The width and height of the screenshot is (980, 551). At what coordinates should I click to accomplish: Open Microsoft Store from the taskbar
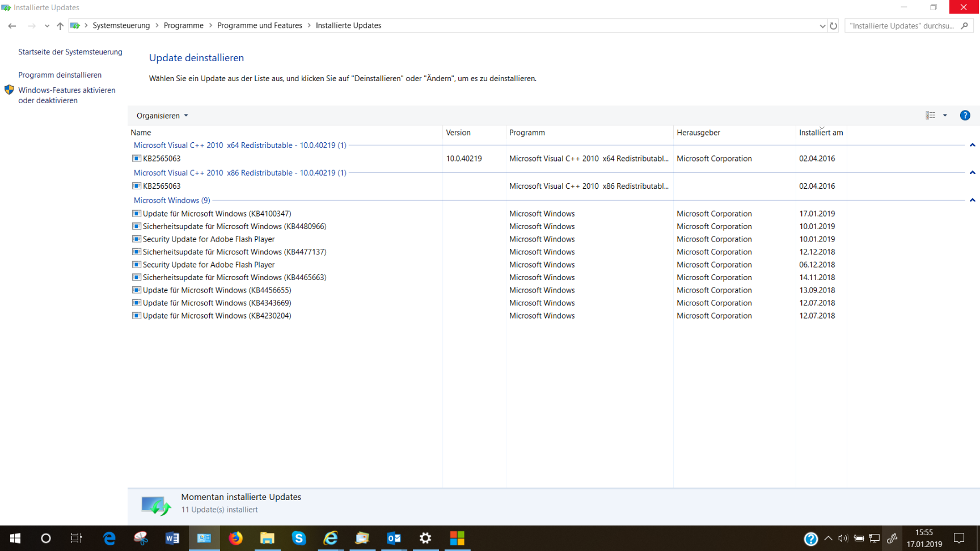tap(457, 538)
